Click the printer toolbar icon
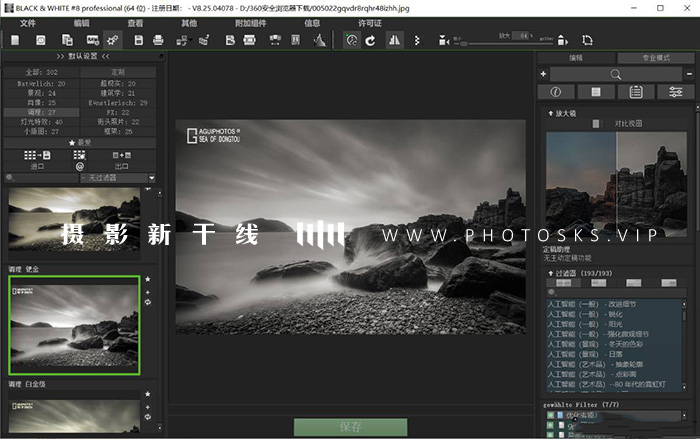The image size is (700, 439). 158,41
